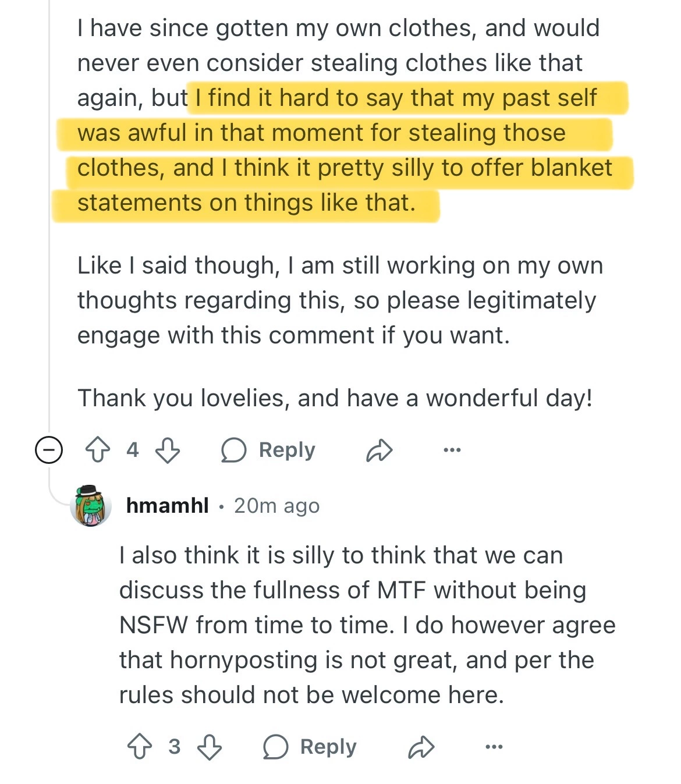Open more options on hmamhl's comment
This screenshot has height=784, width=681.
tap(494, 746)
